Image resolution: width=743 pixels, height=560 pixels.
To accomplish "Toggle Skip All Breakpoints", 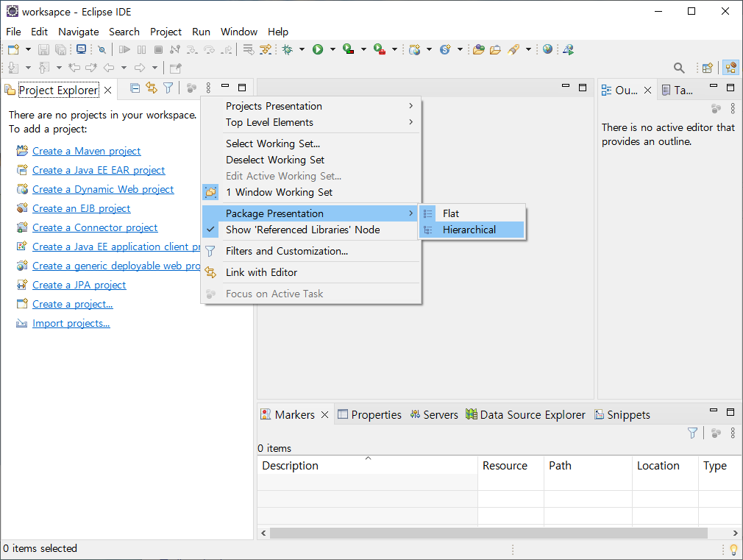I will pos(102,49).
